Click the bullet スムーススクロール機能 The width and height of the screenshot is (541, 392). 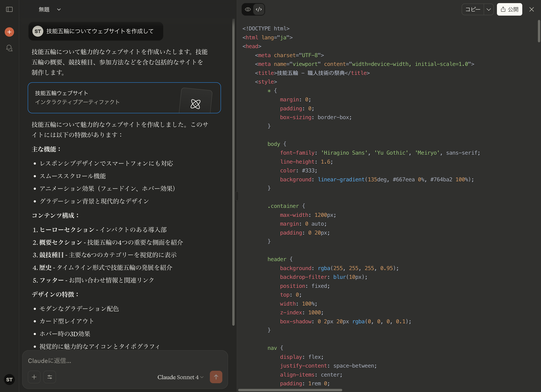73,176
